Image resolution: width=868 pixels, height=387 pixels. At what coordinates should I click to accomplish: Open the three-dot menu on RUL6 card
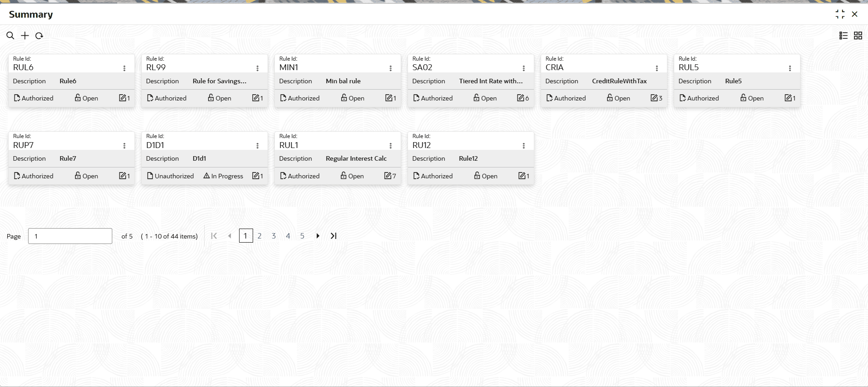click(124, 68)
